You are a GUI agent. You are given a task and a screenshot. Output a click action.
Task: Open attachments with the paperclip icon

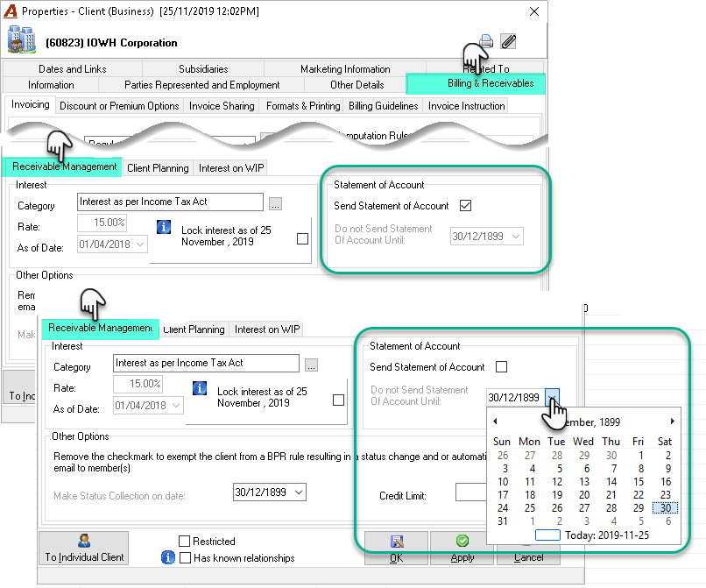508,41
